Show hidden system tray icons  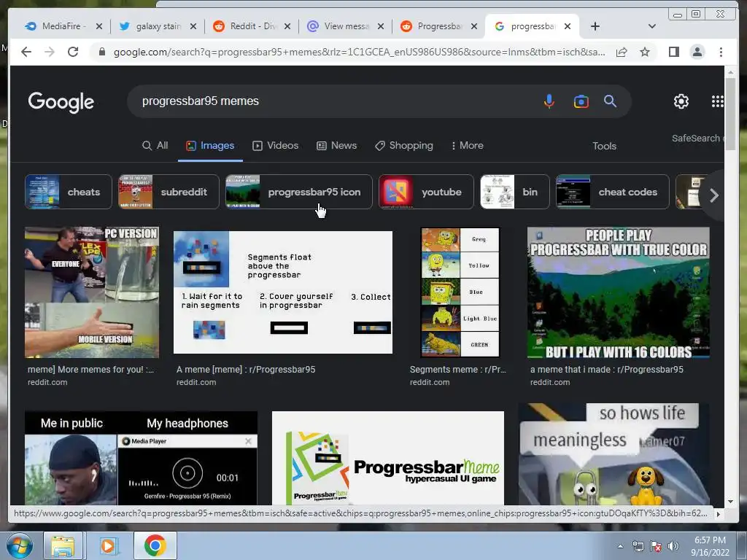coord(620,546)
